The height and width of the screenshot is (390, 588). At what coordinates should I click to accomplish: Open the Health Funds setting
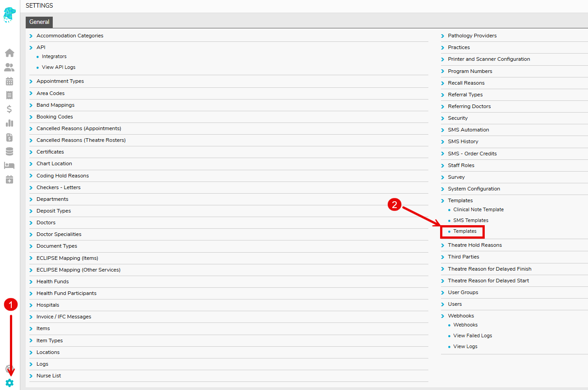tap(53, 282)
